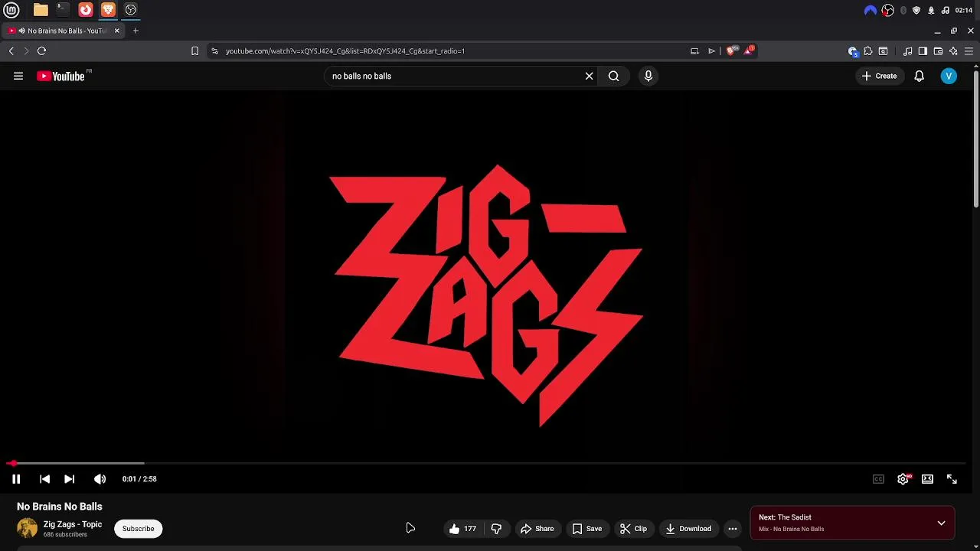Create a Clip of the video

coord(633,529)
